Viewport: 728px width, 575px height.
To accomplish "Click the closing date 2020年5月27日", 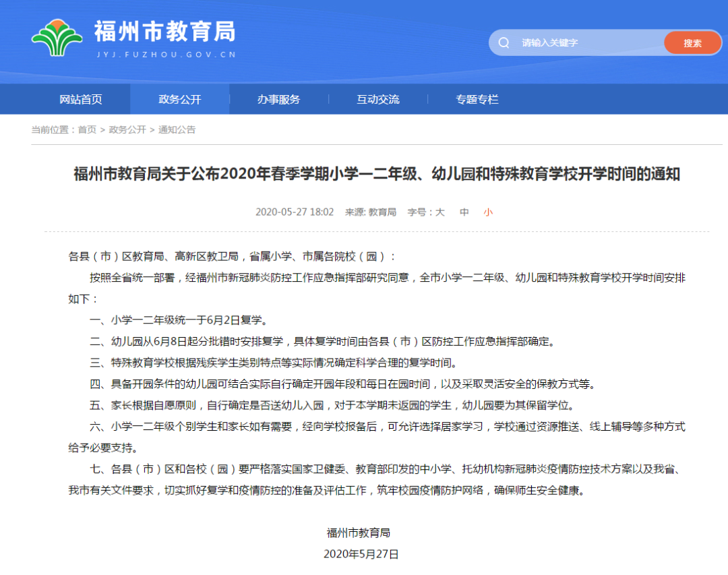I will point(361,554).
